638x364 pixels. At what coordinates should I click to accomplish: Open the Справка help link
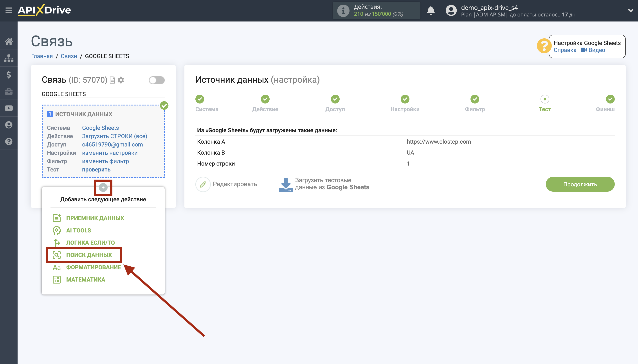click(x=565, y=50)
